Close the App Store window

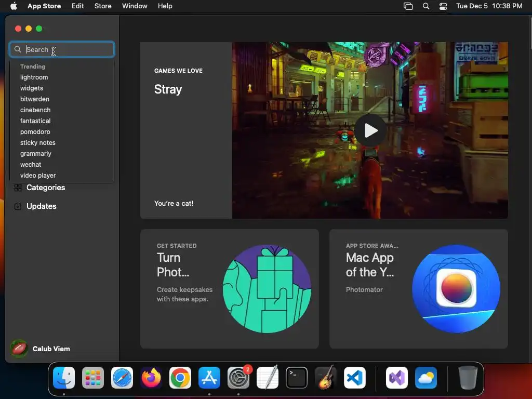click(18, 29)
